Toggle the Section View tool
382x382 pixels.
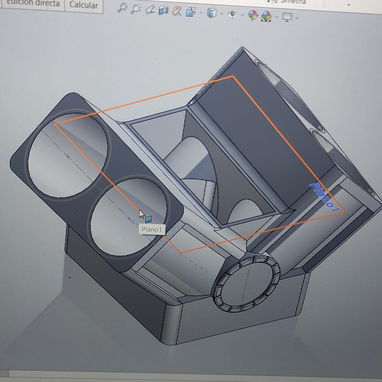(x=163, y=11)
